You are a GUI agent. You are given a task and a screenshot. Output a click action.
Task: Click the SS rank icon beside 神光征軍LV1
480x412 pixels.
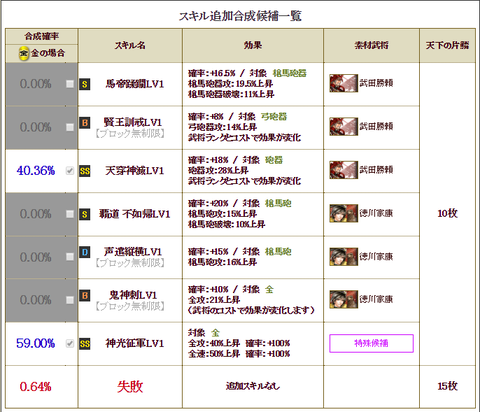[85, 344]
